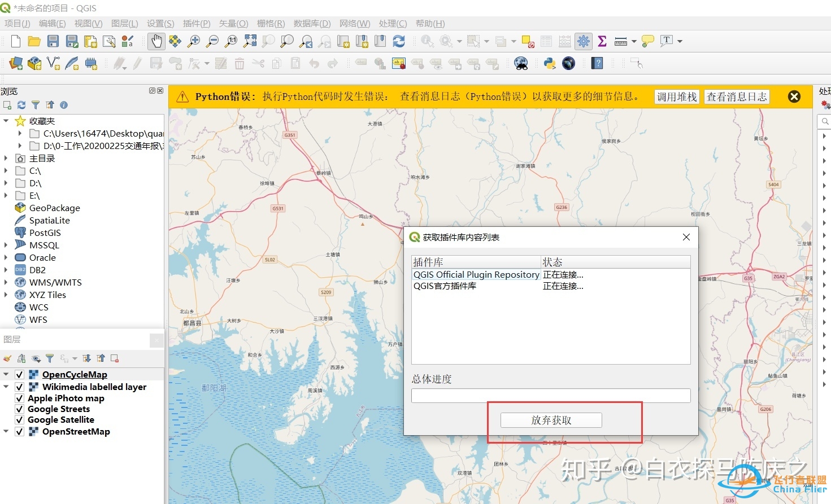This screenshot has width=831, height=504.
Task: Click the 放弃获取 abort button
Action: click(551, 420)
